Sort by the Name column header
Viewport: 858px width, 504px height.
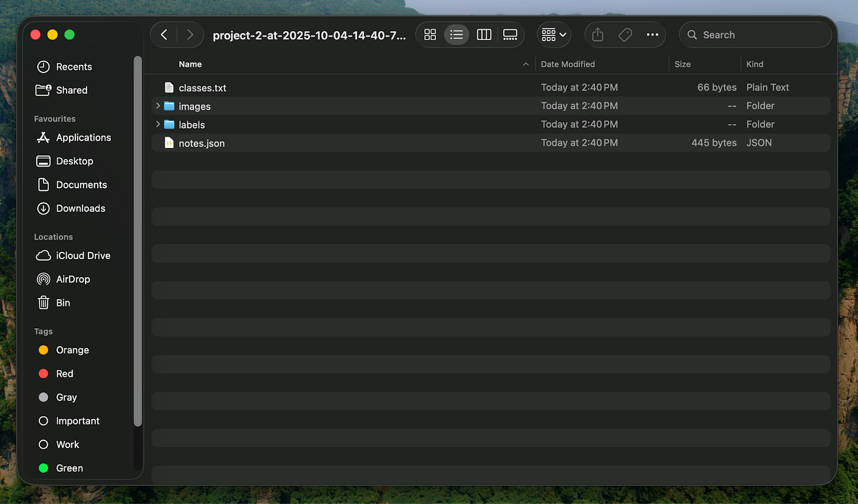tap(190, 64)
